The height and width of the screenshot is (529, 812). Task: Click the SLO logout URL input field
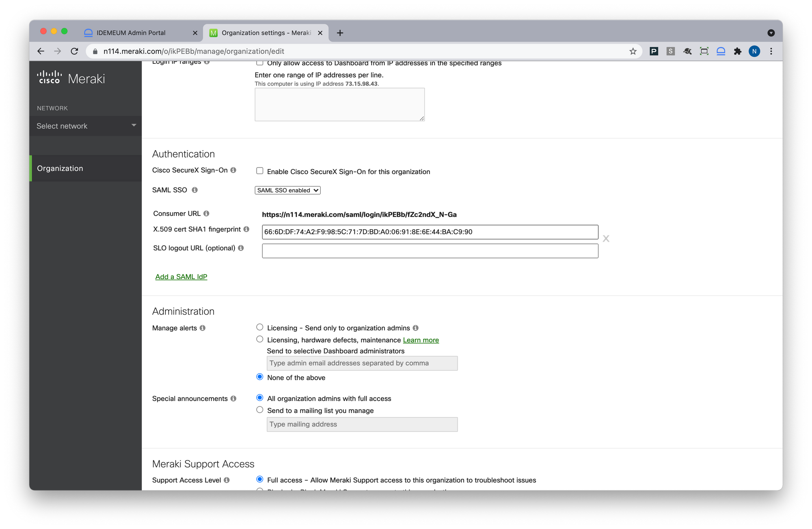point(430,251)
